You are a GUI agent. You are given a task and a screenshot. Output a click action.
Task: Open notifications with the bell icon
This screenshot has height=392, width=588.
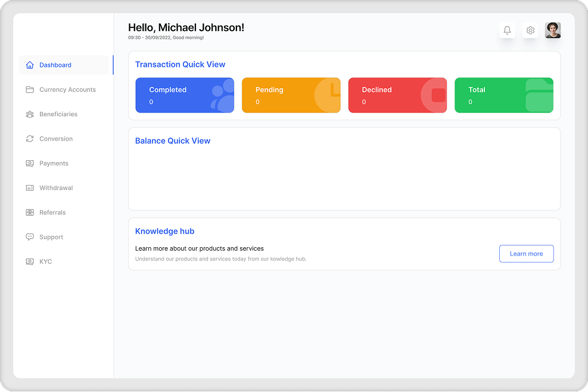point(507,30)
